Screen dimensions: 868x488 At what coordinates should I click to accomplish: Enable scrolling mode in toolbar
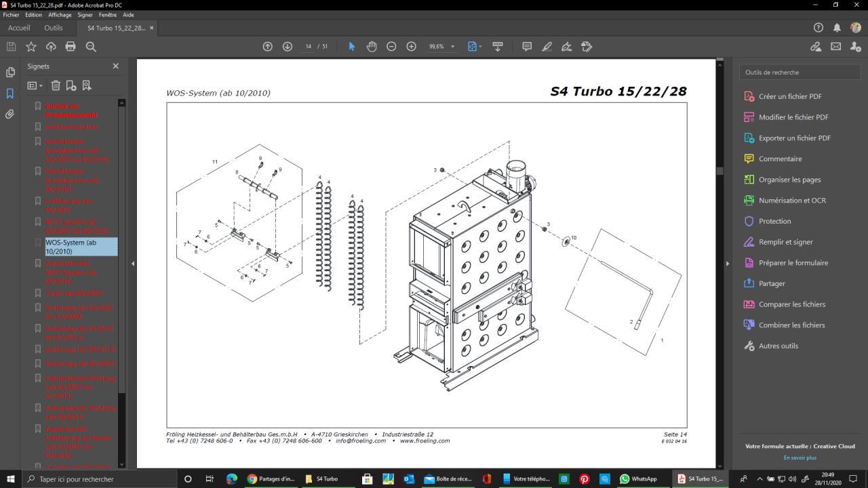tap(498, 47)
